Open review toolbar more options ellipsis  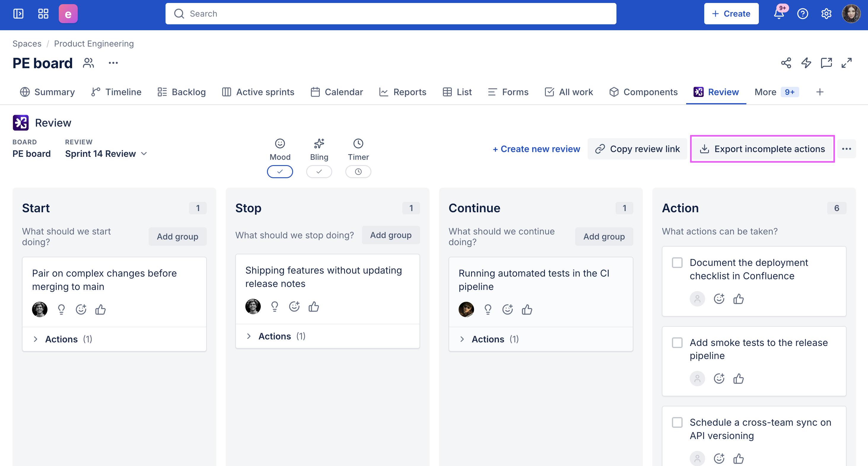point(846,149)
